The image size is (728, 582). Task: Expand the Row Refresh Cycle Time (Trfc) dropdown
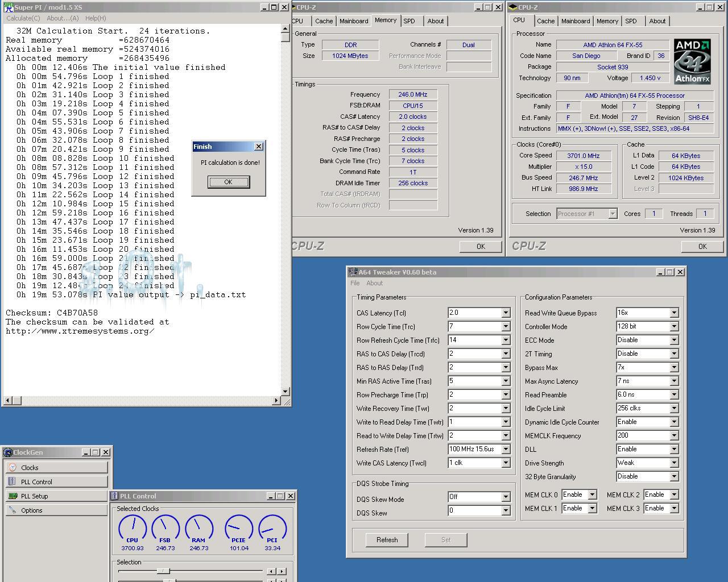[x=506, y=340]
